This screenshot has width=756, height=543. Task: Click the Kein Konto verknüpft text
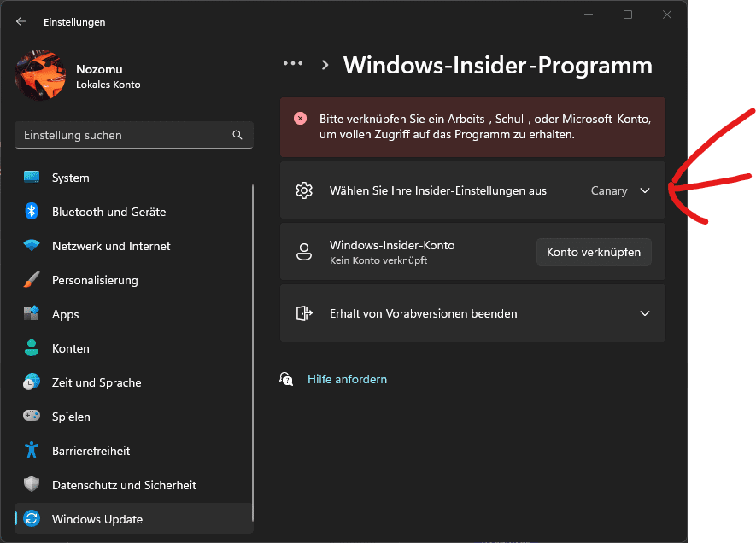(x=378, y=260)
